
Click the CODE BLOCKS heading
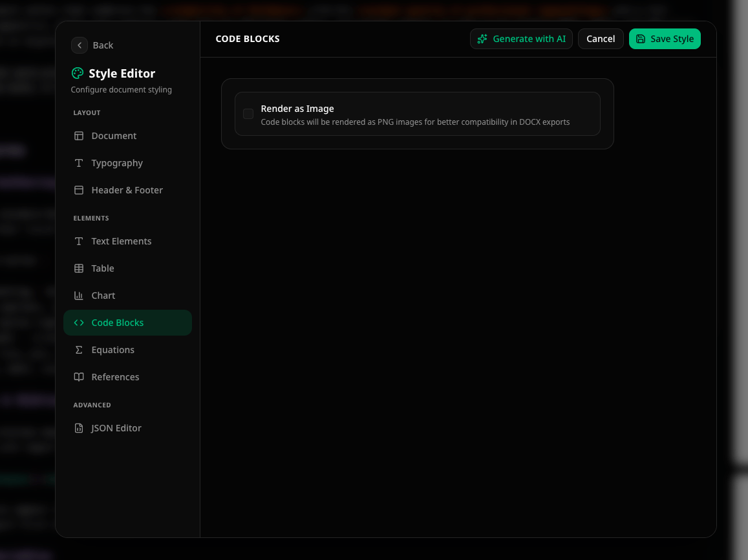click(248, 39)
